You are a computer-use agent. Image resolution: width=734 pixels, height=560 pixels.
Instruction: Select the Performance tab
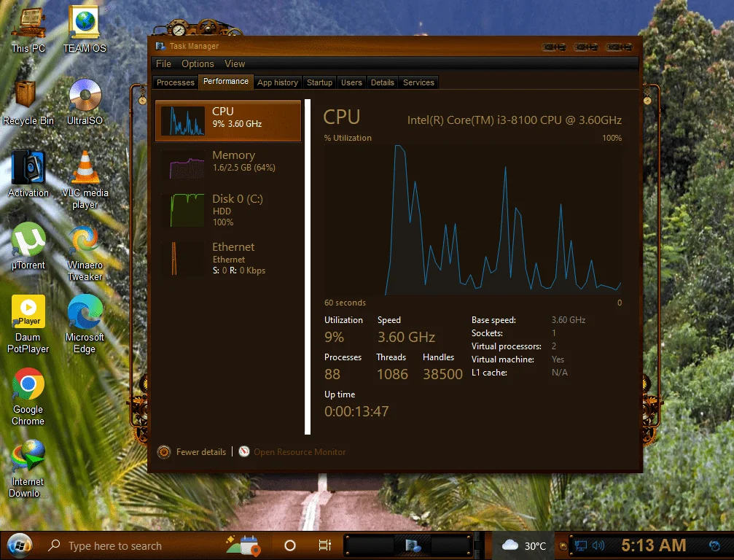[x=226, y=82]
